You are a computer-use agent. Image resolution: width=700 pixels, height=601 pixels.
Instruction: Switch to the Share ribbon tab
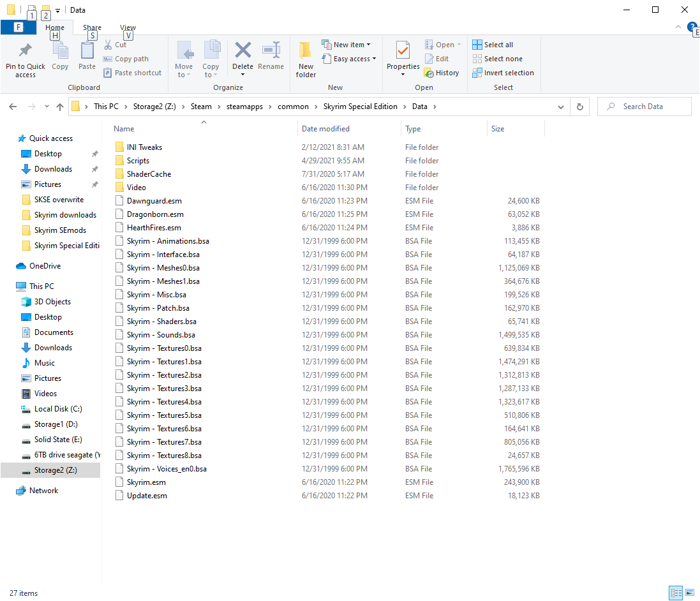[x=92, y=27]
